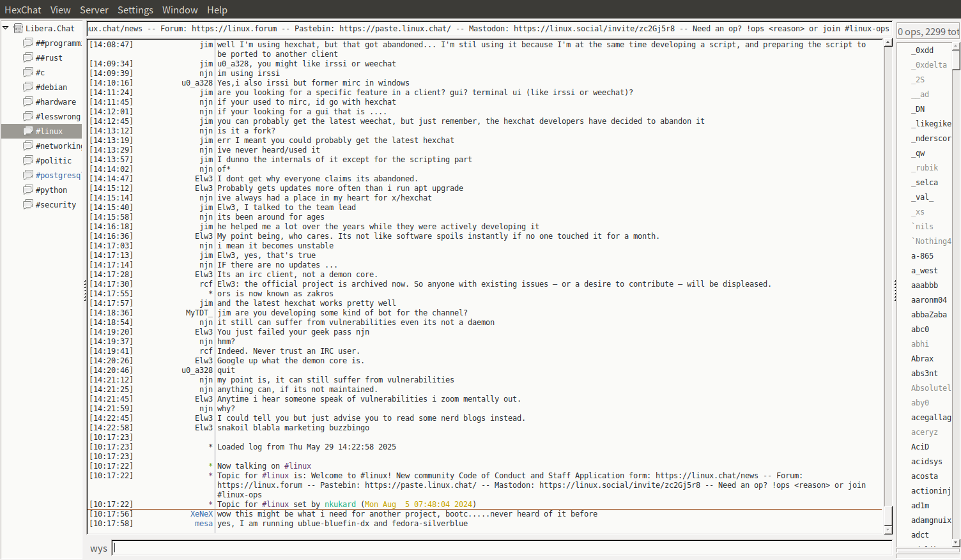Select user abc0 in the user list
Viewport: 961px width, 560px height.
920,329
